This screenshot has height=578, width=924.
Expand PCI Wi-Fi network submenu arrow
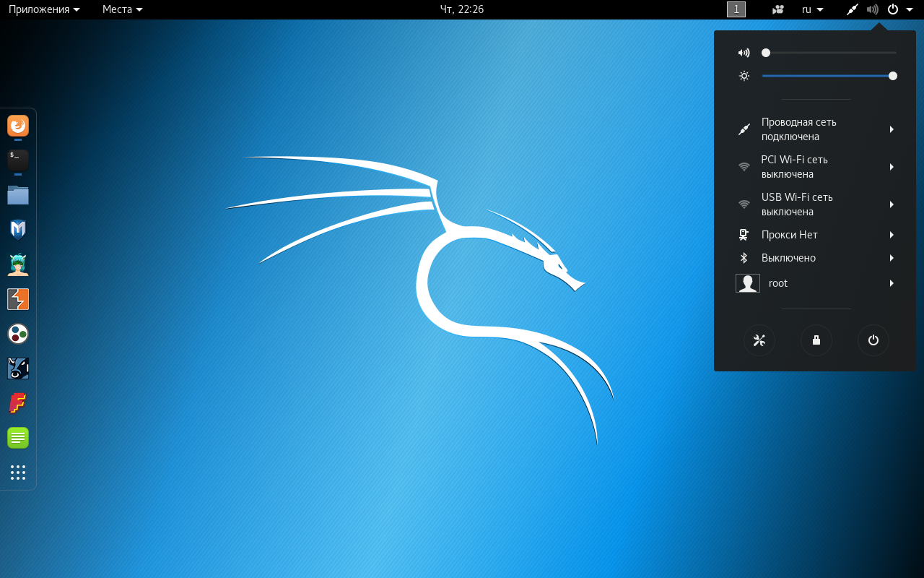click(x=892, y=167)
